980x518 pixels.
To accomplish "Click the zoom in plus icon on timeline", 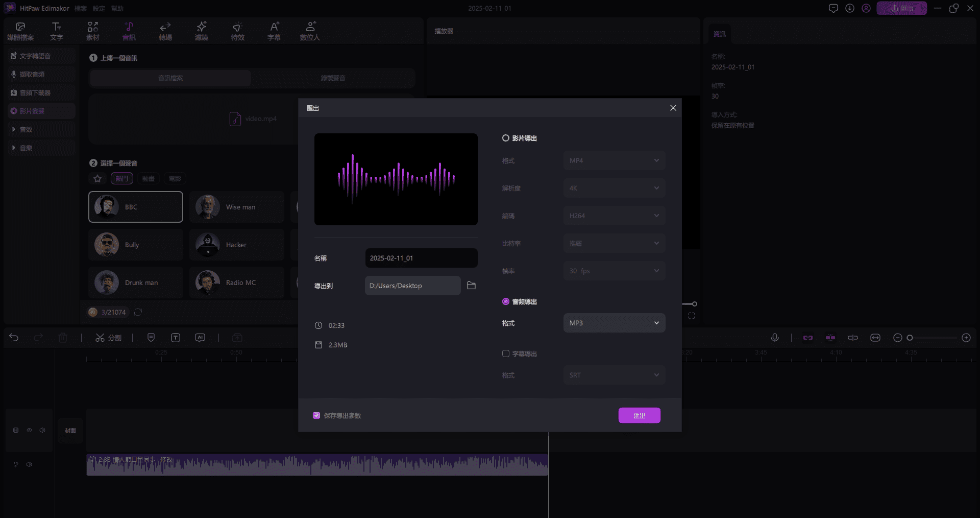I will [966, 338].
